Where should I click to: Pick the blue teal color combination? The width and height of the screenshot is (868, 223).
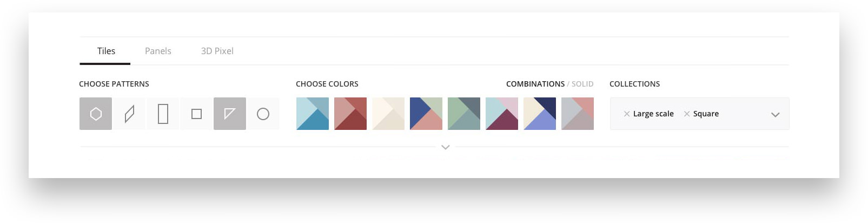pyautogui.click(x=313, y=114)
